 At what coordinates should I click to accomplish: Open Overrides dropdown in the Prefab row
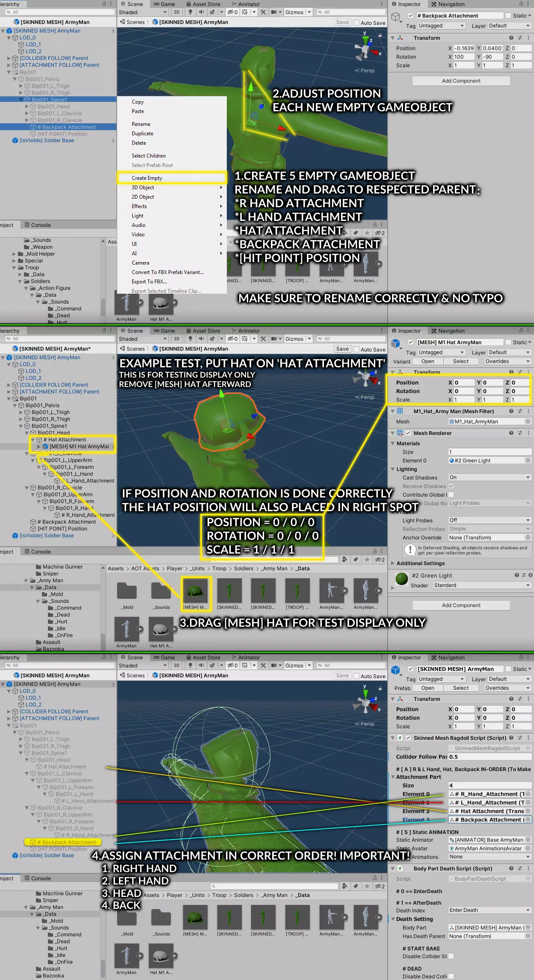(x=507, y=688)
